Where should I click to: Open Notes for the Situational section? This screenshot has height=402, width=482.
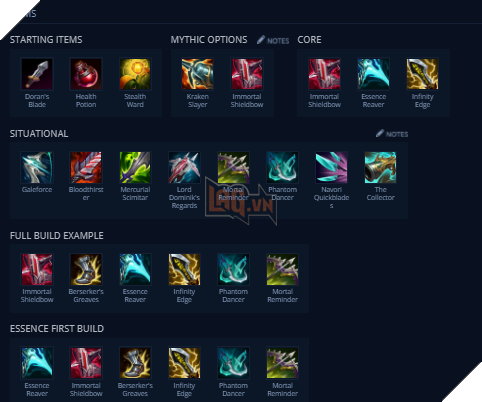(x=392, y=134)
